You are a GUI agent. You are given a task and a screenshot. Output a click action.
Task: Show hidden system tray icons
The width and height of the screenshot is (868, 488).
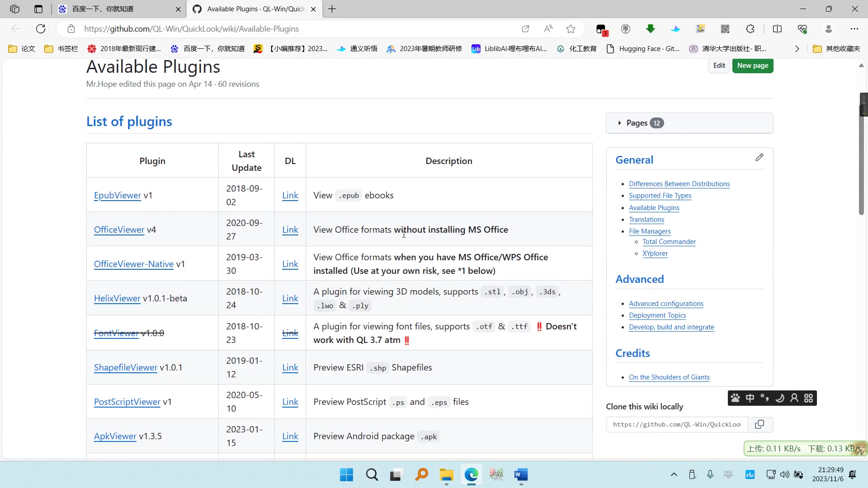(674, 474)
